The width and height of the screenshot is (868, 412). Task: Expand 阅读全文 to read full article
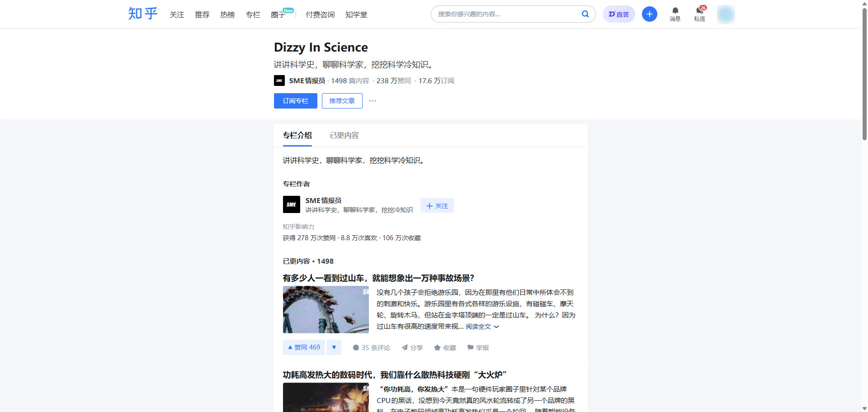point(482,327)
